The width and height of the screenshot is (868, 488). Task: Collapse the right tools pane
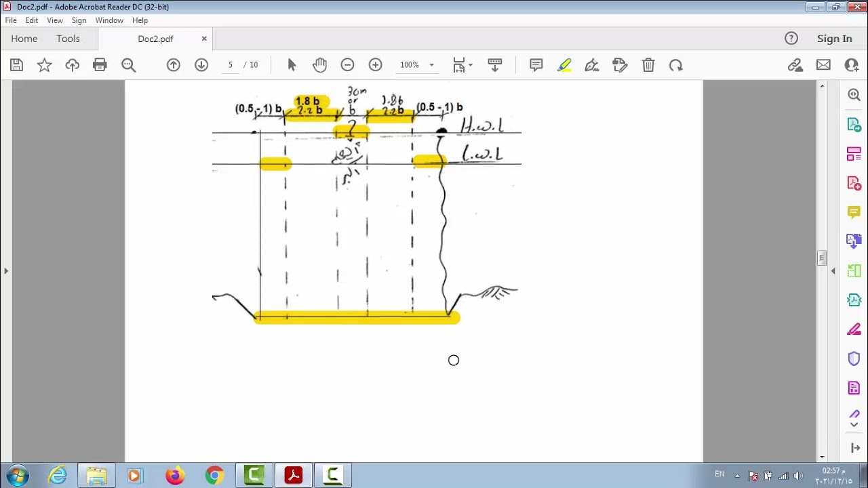tap(833, 271)
